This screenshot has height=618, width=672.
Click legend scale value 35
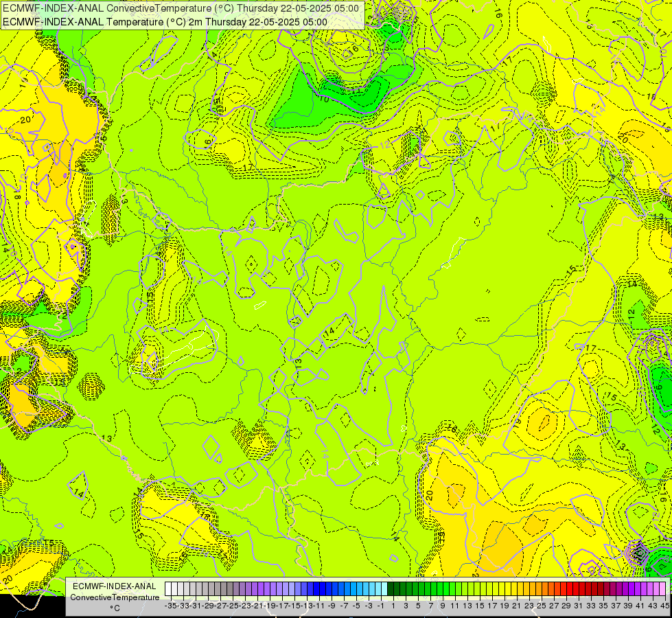pyautogui.click(x=603, y=606)
